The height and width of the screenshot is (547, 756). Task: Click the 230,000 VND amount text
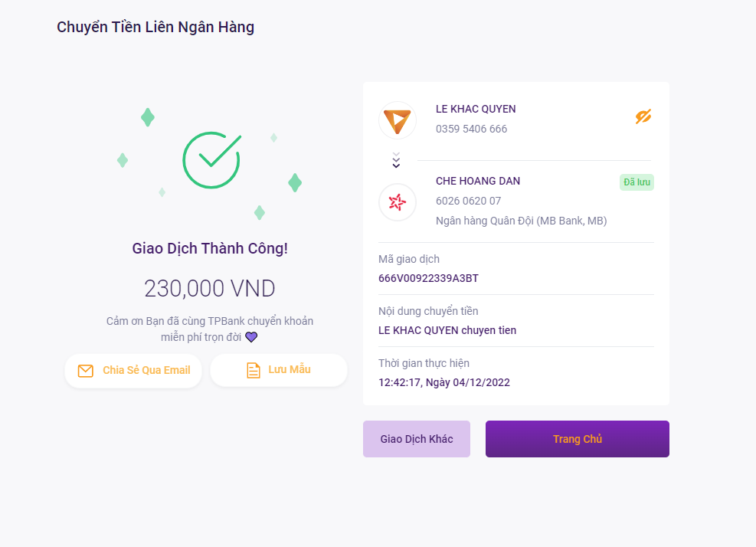(210, 289)
